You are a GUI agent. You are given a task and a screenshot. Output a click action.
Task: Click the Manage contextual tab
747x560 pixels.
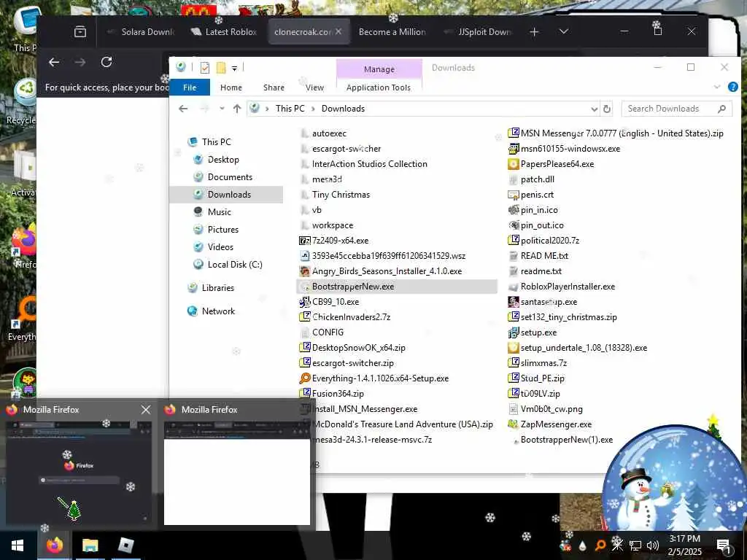click(379, 69)
